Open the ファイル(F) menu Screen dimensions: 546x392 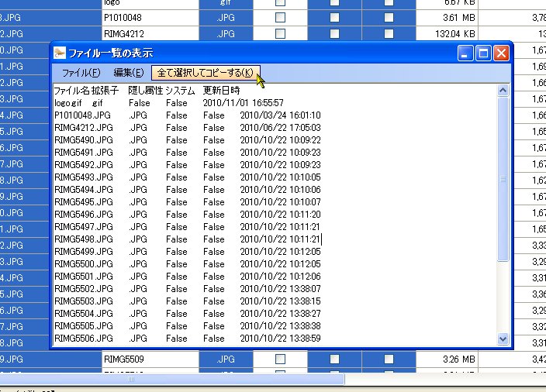point(81,73)
